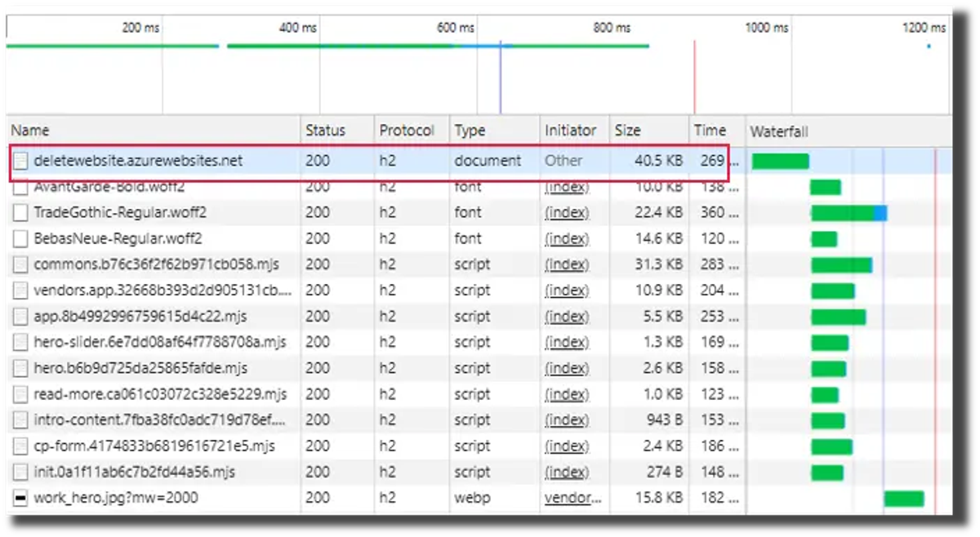This screenshot has width=980, height=537.
Task: Open vendor... initiator link for work_hero.jpg
Action: click(572, 498)
